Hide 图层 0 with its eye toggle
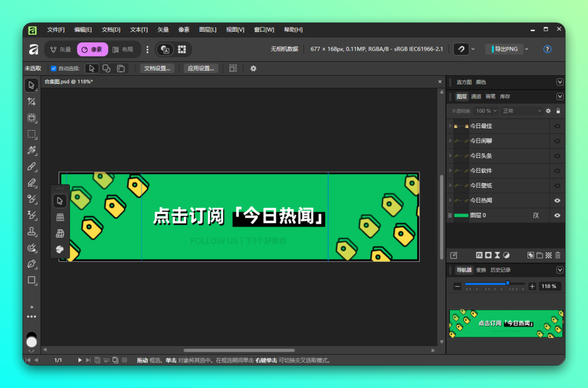 (557, 215)
